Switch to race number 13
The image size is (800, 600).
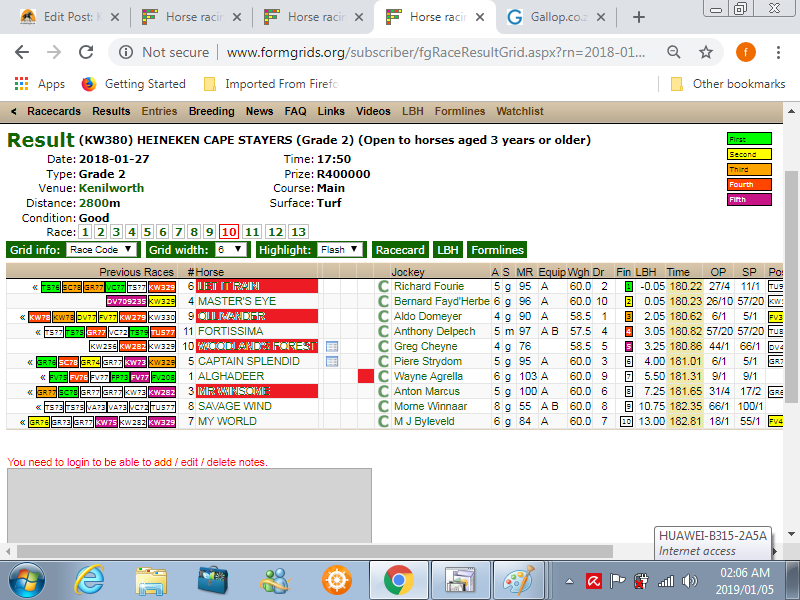pos(298,231)
